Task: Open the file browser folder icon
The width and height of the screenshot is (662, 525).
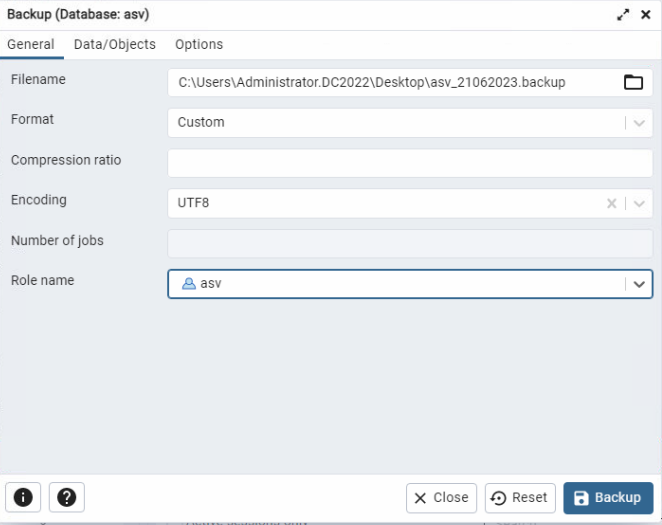Action: tap(633, 82)
